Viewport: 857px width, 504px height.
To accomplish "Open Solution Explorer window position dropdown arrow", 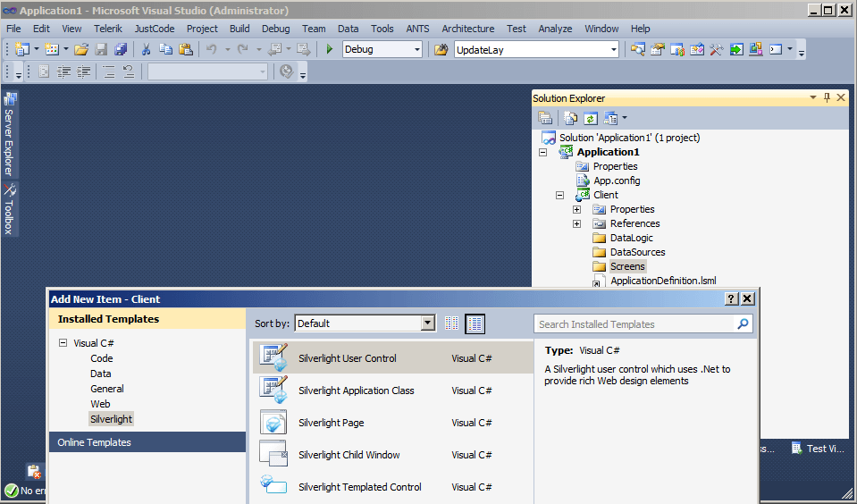I will coord(812,97).
